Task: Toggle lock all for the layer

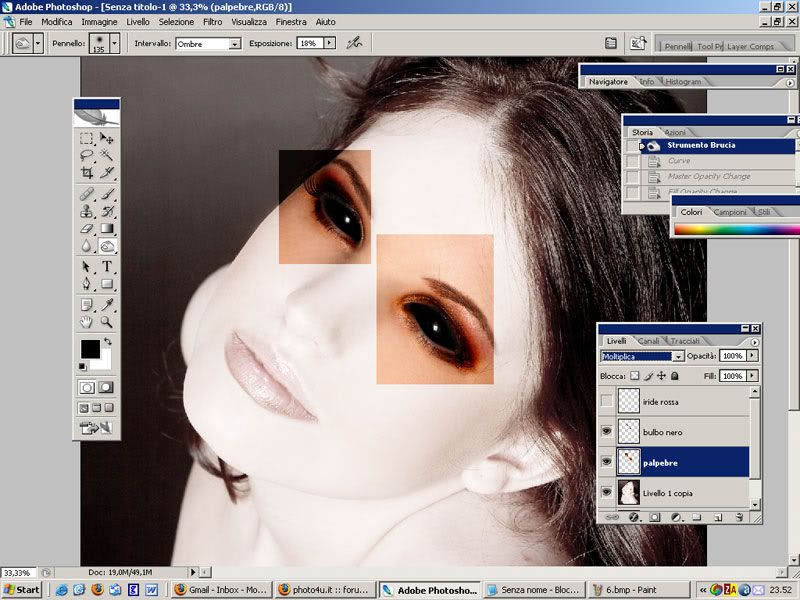Action: [674, 376]
